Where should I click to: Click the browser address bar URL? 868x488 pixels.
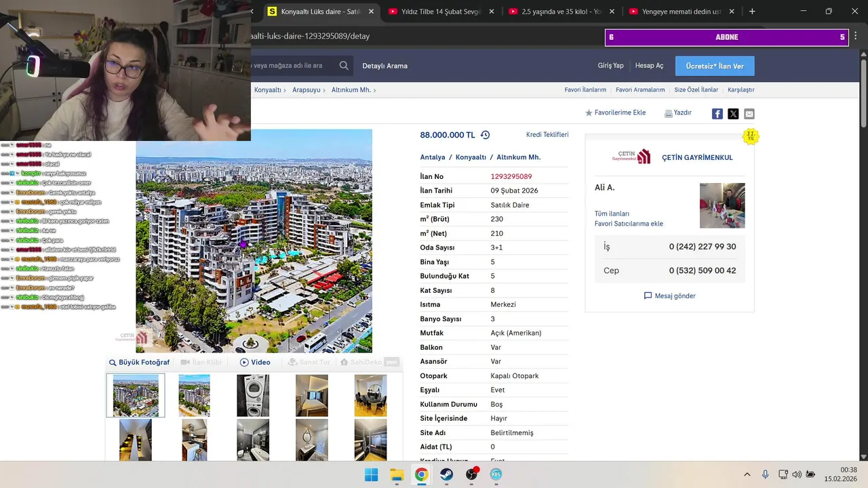pos(310,36)
